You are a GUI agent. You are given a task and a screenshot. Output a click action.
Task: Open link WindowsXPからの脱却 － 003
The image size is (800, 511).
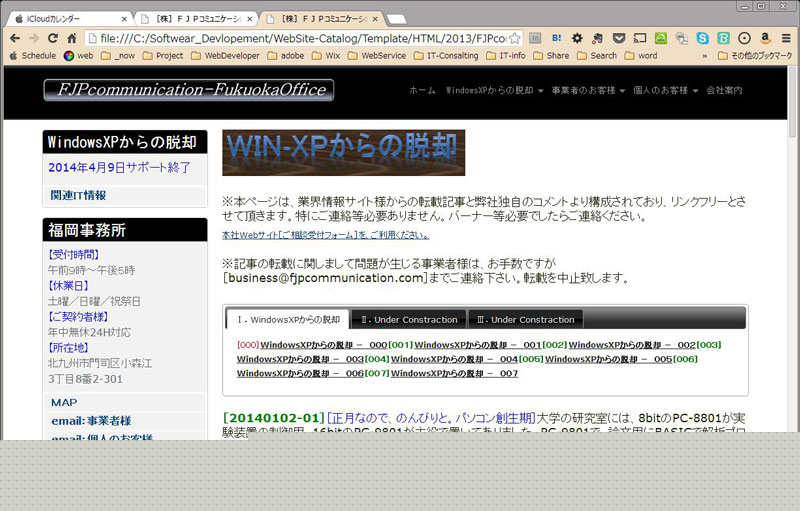(x=300, y=359)
